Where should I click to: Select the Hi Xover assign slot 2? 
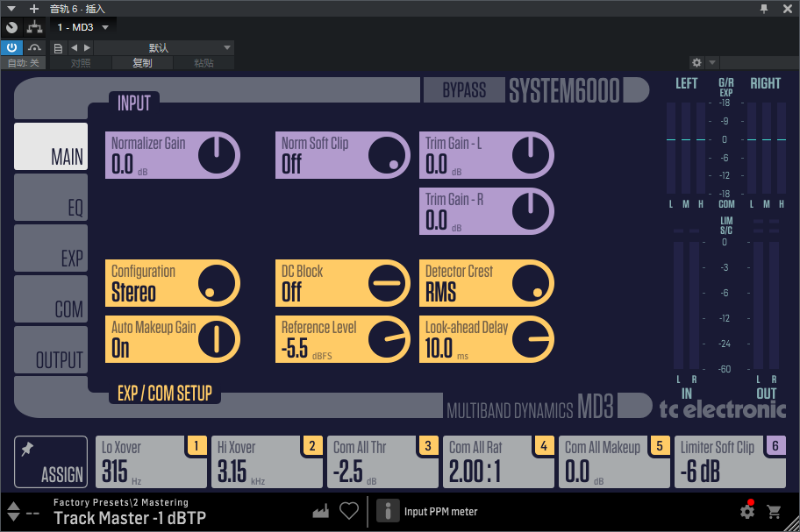267,462
